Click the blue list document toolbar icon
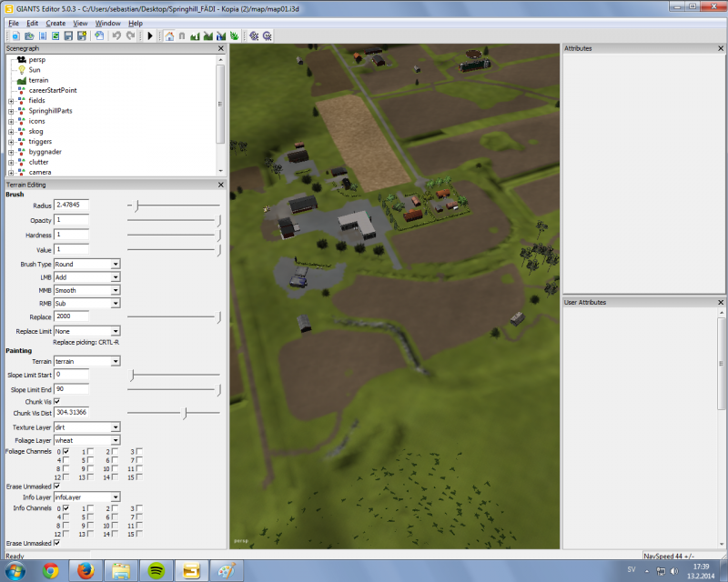Screen dimensions: 728x582 [42, 35]
